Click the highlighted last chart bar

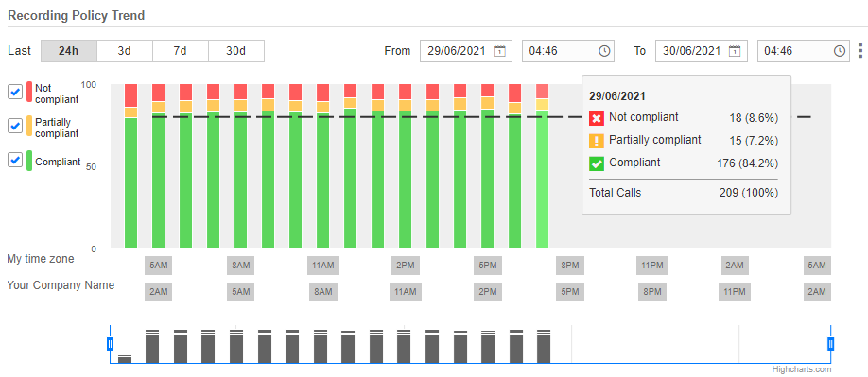coord(543,166)
